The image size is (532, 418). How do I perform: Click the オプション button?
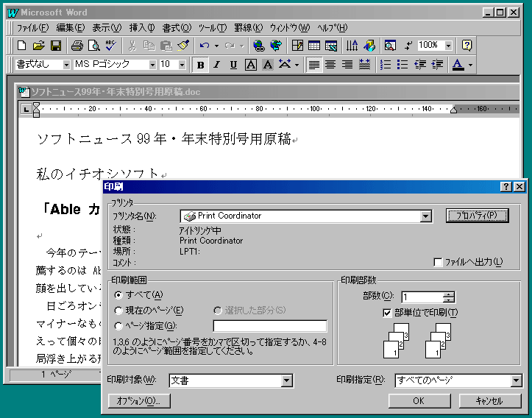(x=139, y=401)
